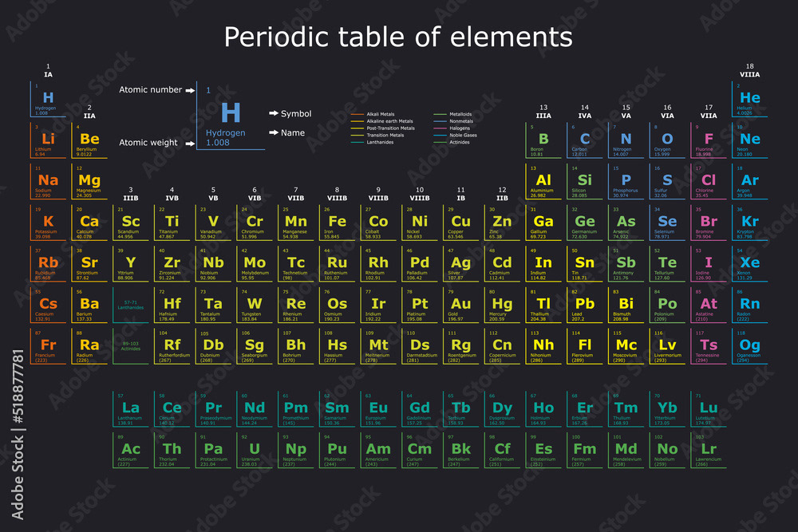Click the Alkali Metals legend entry
This screenshot has height=532, width=798.
click(373, 114)
